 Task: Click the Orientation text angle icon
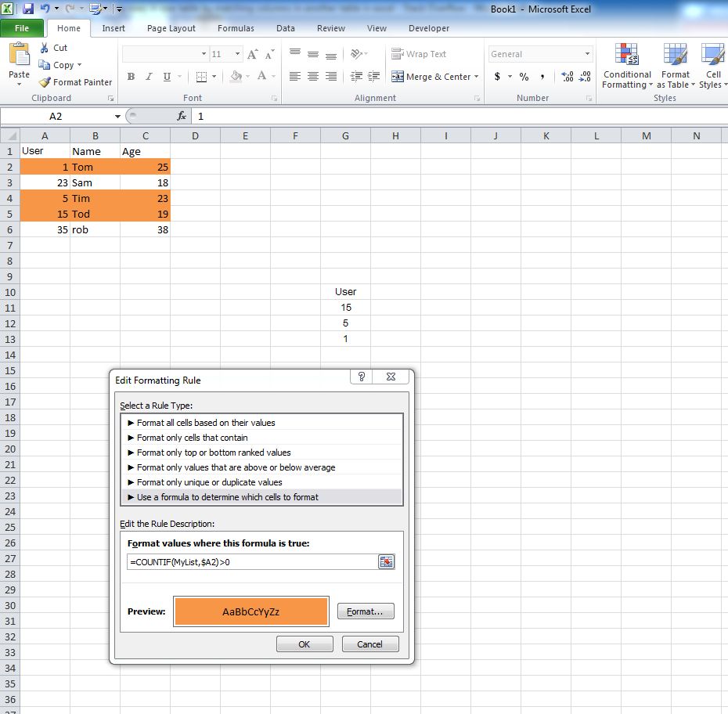[357, 54]
